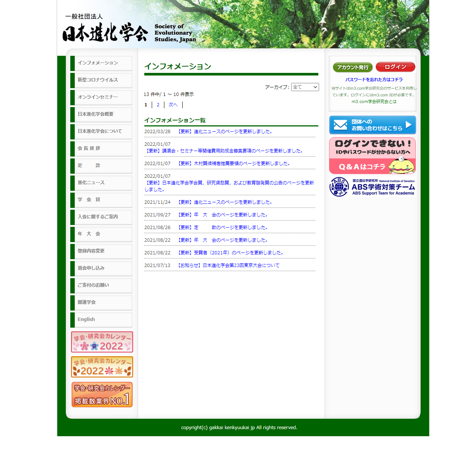Select オンラインセミナー in the left menu

pos(101,97)
